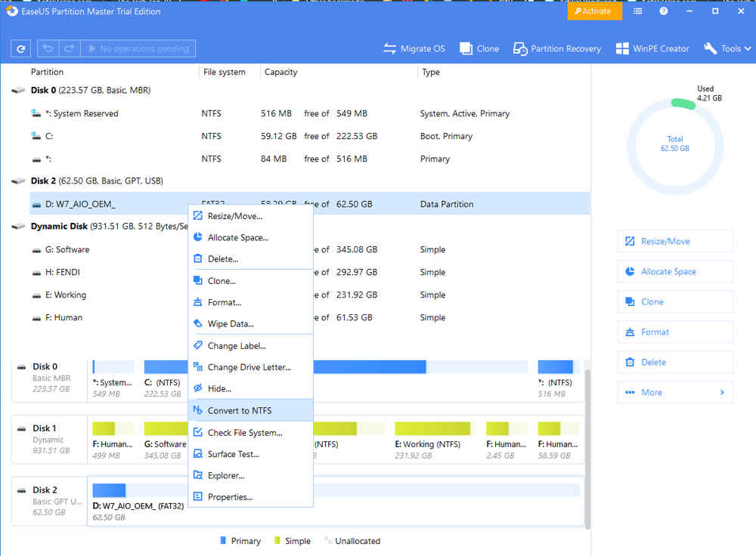Select Convert to NTFS in context menu

251,410
